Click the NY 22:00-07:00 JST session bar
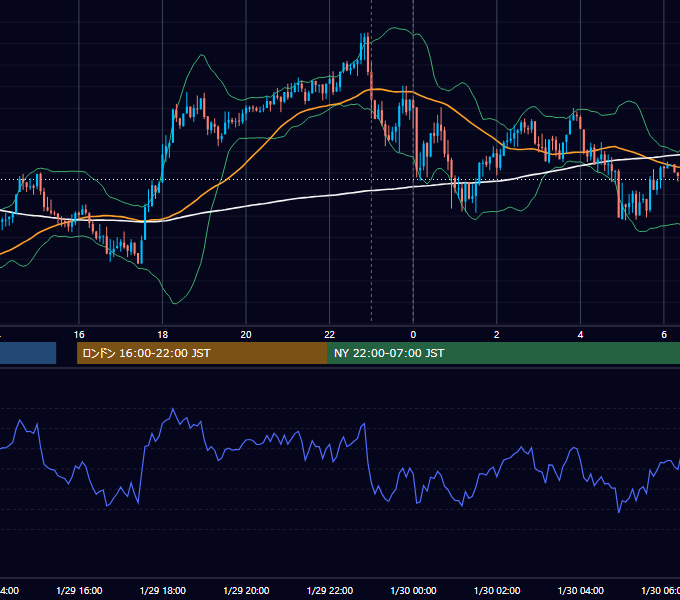Screen dimensions: 680x600 click(503, 353)
